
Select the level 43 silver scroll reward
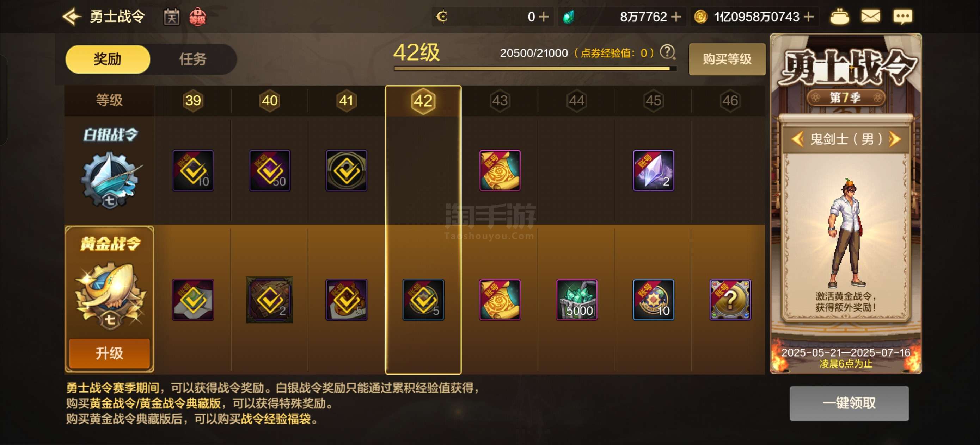coord(500,171)
